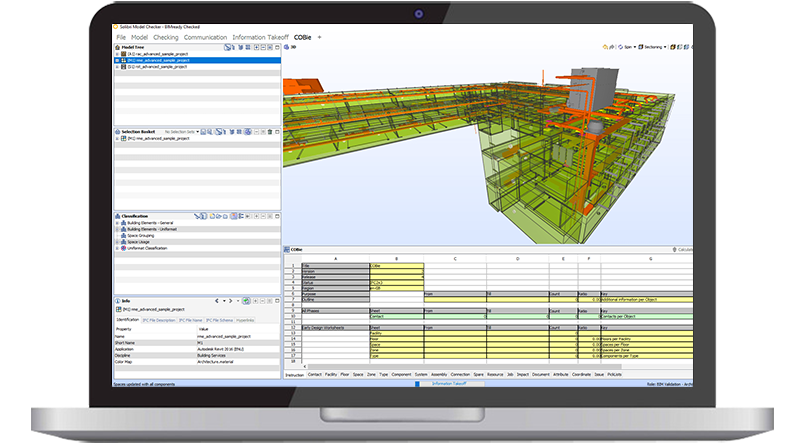Screen dimensions: 803x446
Task: Open the IFC File Description tab
Action: point(159,320)
